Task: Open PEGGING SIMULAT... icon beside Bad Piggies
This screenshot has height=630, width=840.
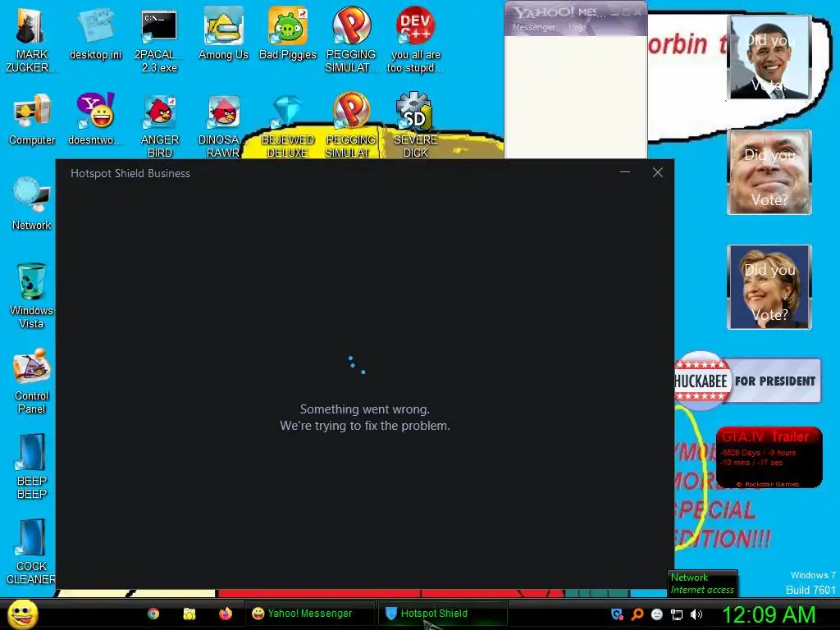Action: coord(351,40)
